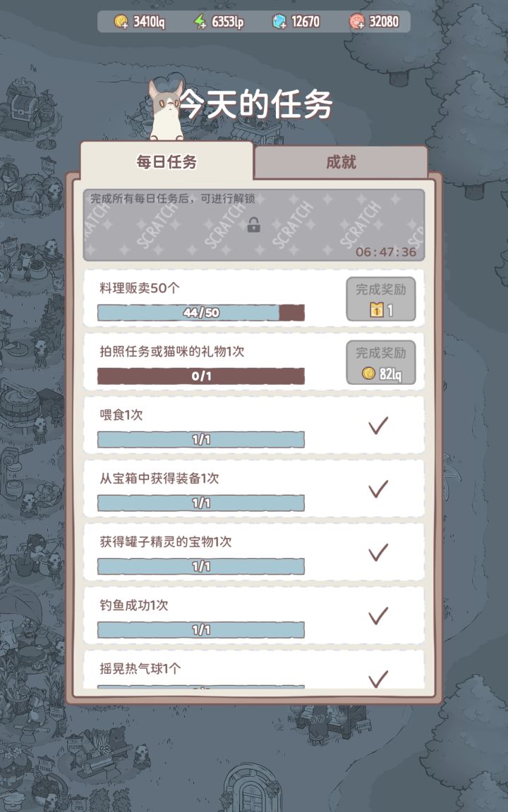Tap the green lightning energy icon
Viewport: 508px width, 812px height.
201,22
